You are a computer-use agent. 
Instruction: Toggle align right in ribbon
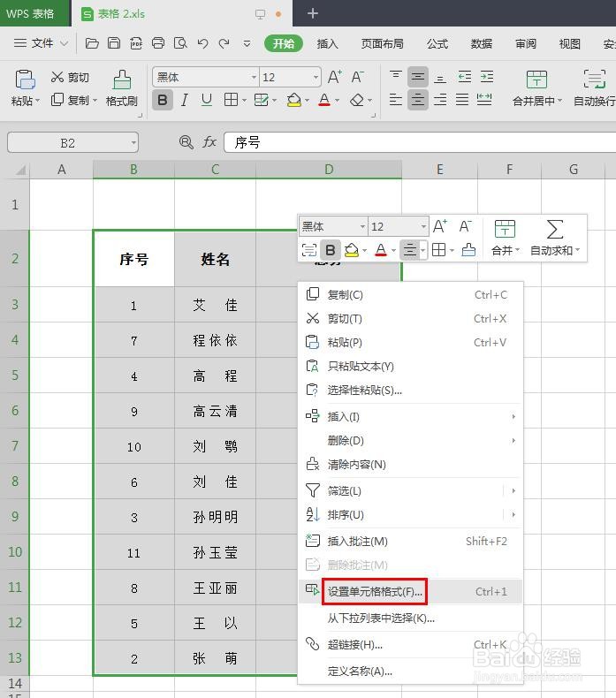tap(440, 99)
